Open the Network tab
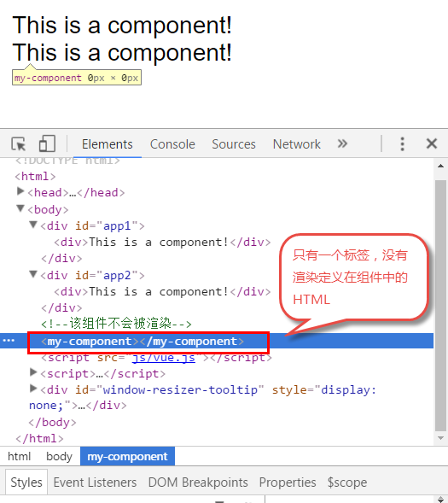 [296, 144]
